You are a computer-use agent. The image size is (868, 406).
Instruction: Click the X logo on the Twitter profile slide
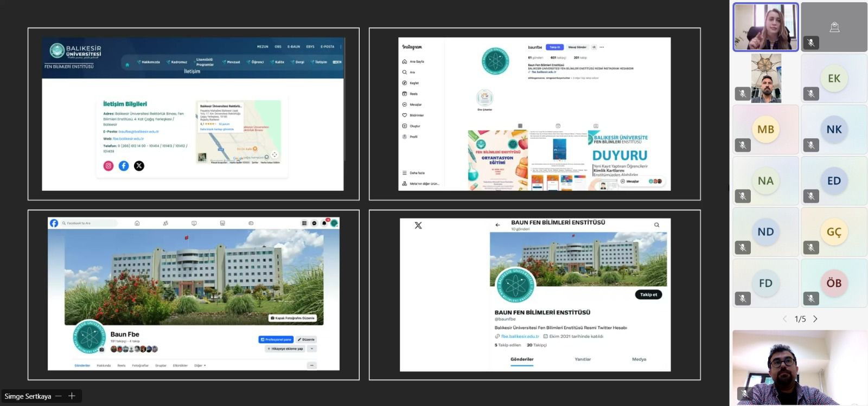(418, 225)
